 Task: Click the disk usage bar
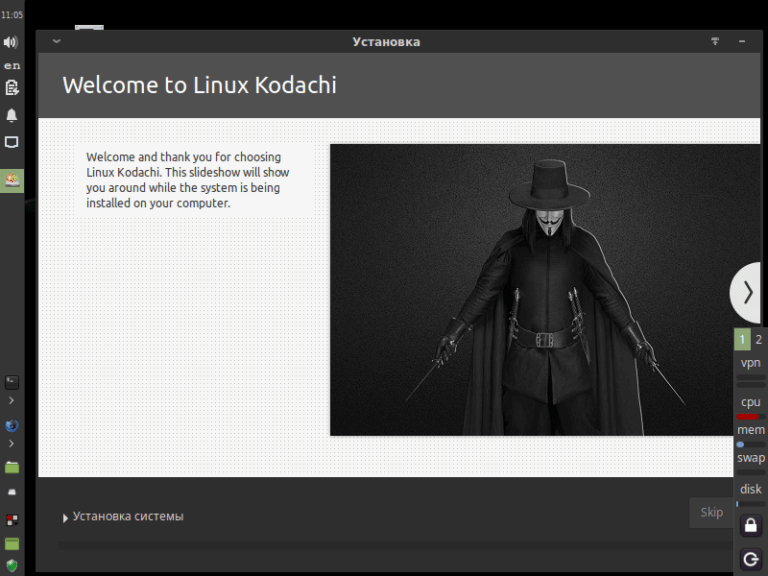750,504
